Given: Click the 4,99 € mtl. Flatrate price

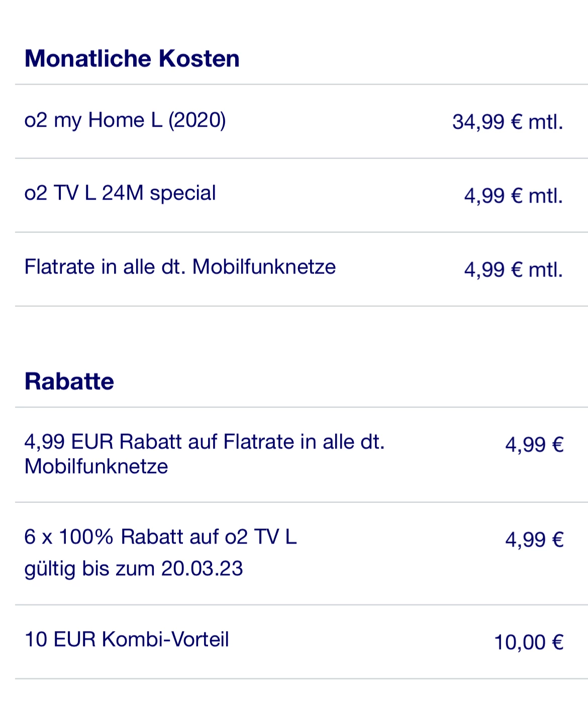Looking at the screenshot, I should pos(513,270).
